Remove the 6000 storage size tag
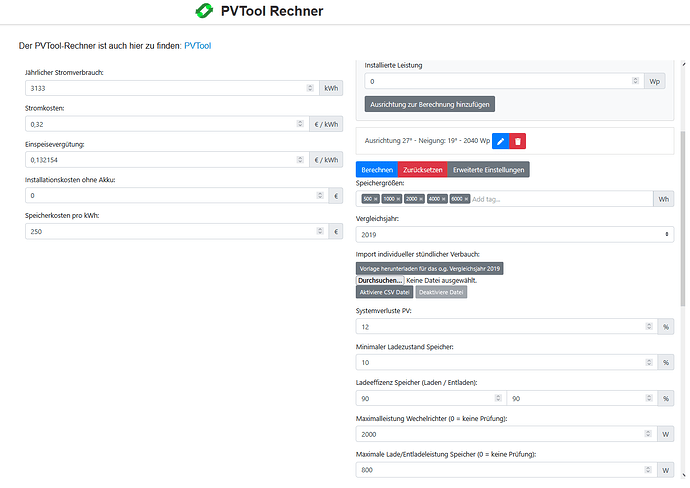 [x=466, y=199]
